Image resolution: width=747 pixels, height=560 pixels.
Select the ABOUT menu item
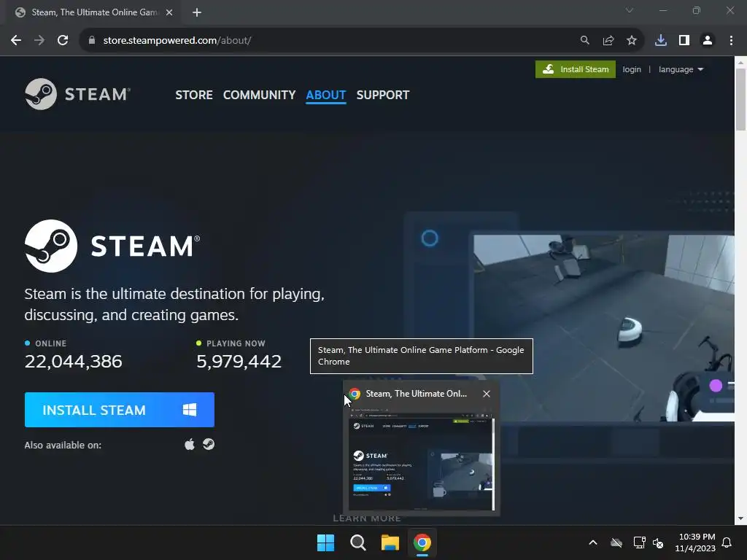click(326, 96)
